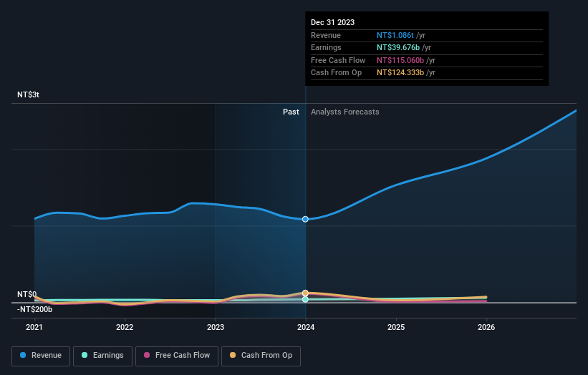Click the -NT$200b y-axis label
Viewport: 588px width, 375px height.
click(x=35, y=309)
